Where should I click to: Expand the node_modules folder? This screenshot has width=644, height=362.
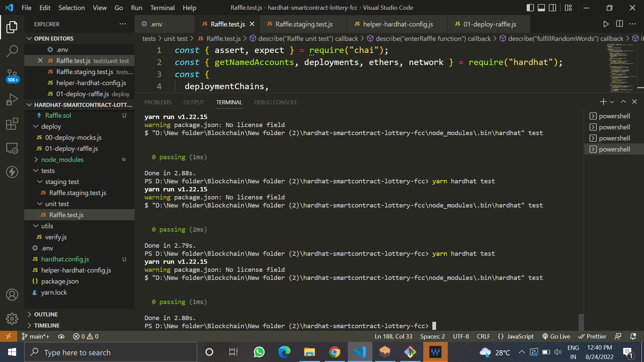click(x=79, y=160)
